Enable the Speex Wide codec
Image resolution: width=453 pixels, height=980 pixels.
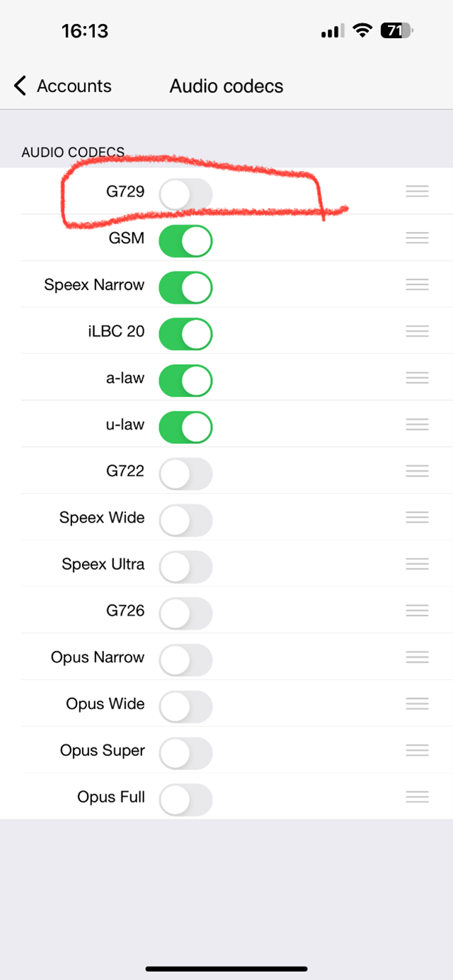[185, 520]
